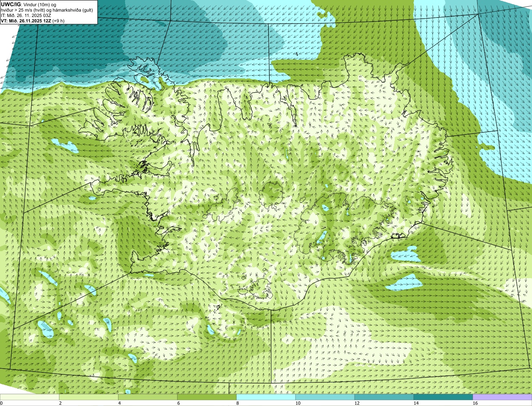
Task: Click the 2–4 m/s legend color swatch
Action: coord(89,397)
